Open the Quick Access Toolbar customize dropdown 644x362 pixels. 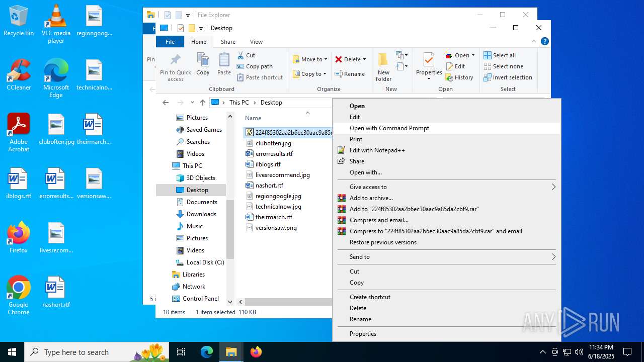point(201,28)
